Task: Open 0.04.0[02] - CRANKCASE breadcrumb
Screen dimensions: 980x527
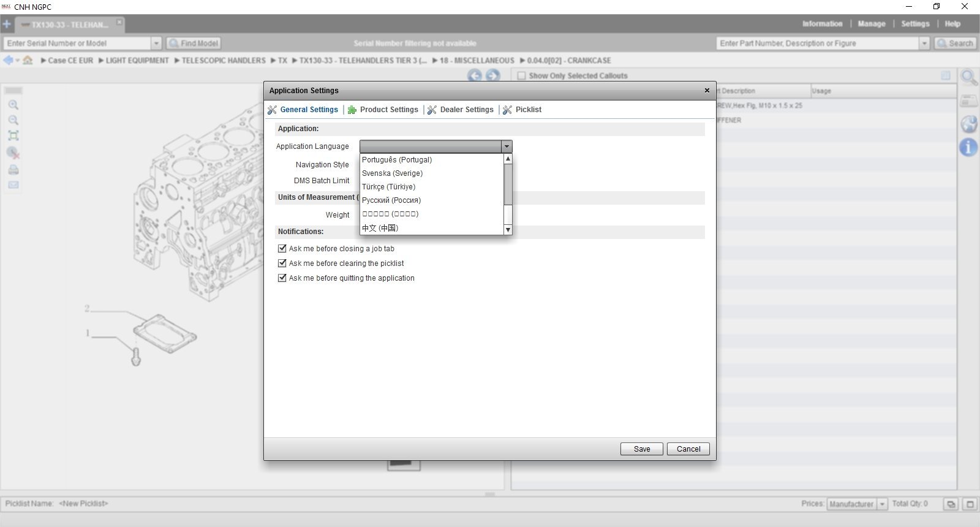Action: [x=569, y=61]
